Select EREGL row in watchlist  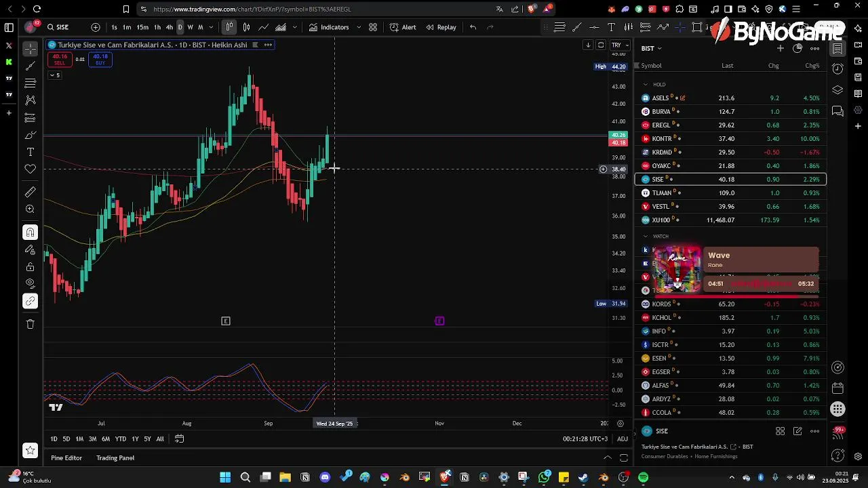point(730,125)
